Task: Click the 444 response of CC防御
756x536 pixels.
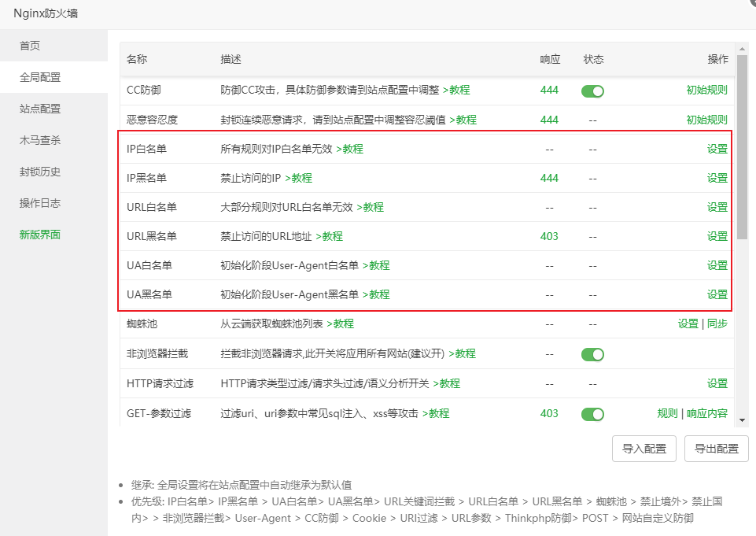Action: (549, 91)
